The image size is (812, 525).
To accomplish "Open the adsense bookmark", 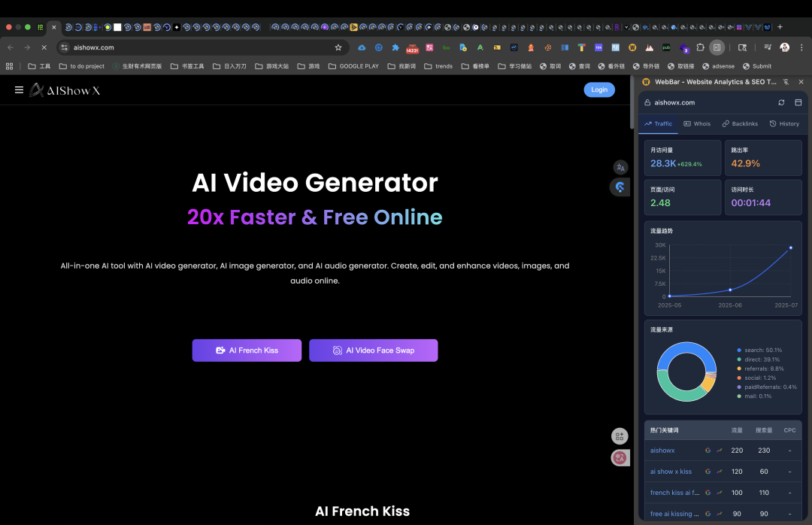I will coord(718,66).
